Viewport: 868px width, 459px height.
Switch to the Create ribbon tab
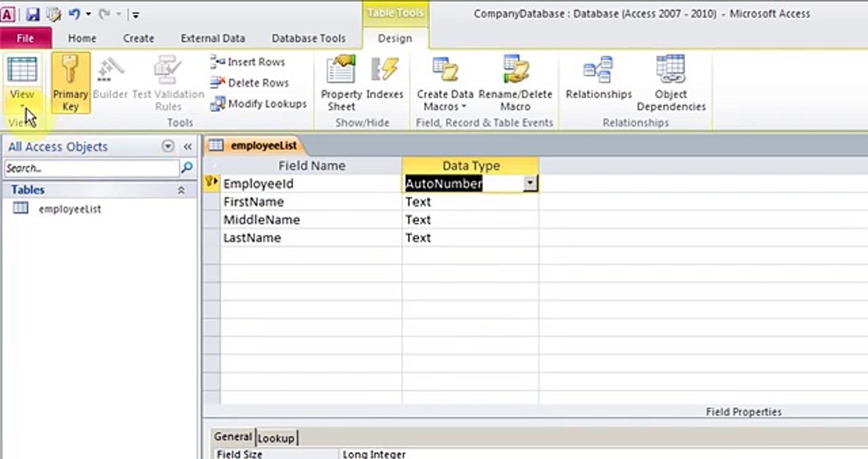138,38
